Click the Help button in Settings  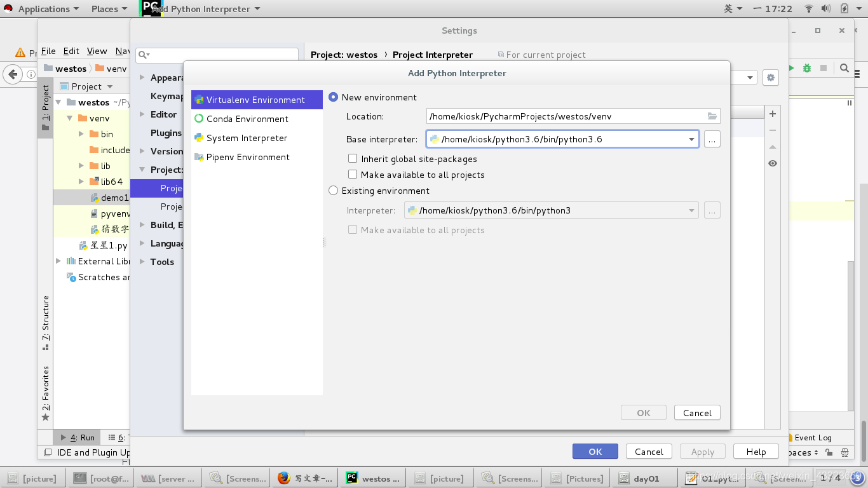756,452
